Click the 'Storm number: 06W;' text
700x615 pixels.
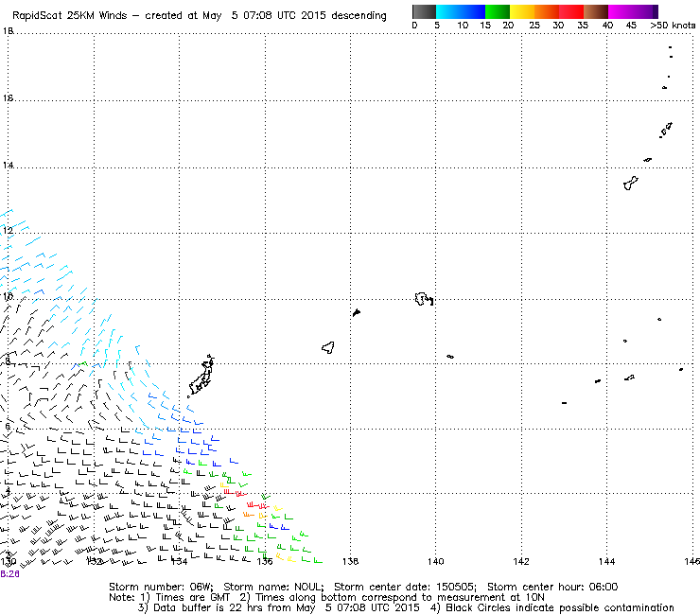[x=161, y=587]
